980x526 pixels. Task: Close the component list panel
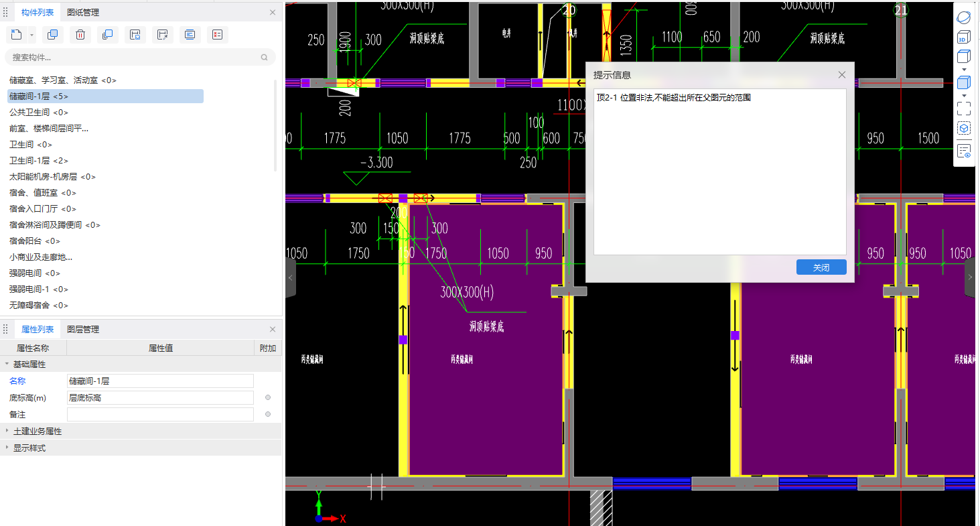pyautogui.click(x=272, y=12)
